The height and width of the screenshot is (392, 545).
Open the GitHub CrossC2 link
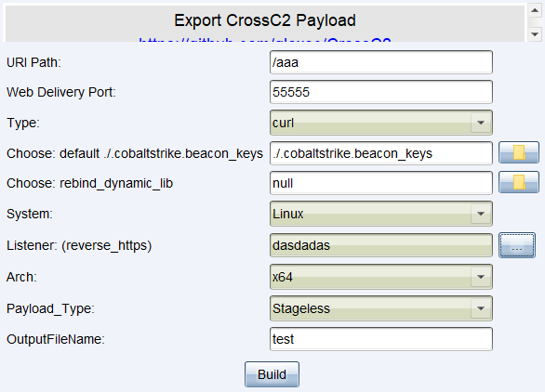265,39
